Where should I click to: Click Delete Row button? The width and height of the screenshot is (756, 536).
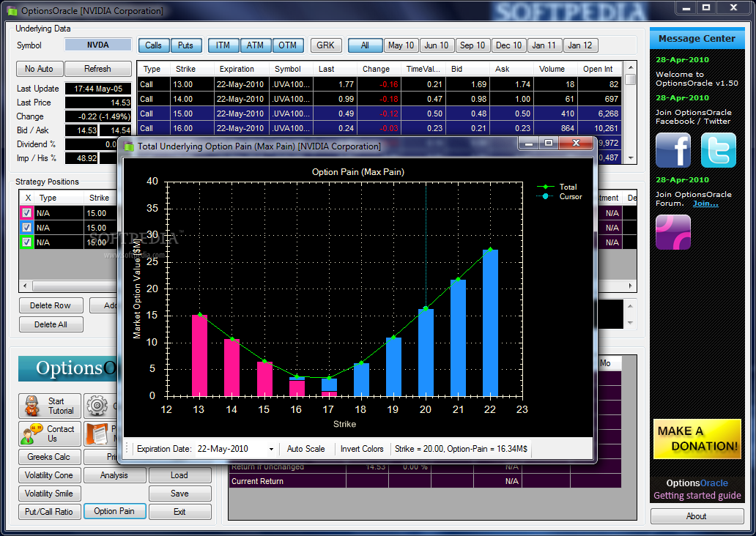pyautogui.click(x=51, y=305)
